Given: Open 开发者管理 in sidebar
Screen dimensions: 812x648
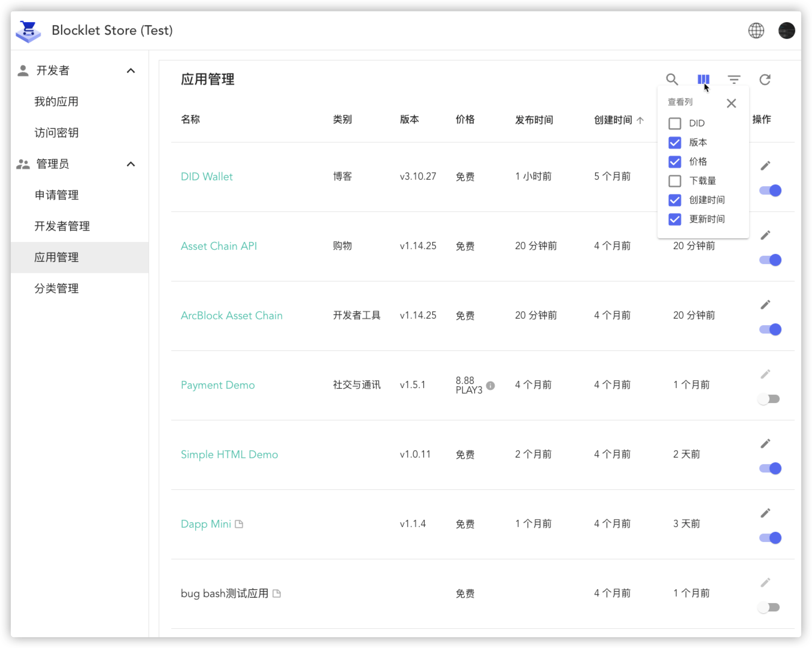Looking at the screenshot, I should [62, 226].
